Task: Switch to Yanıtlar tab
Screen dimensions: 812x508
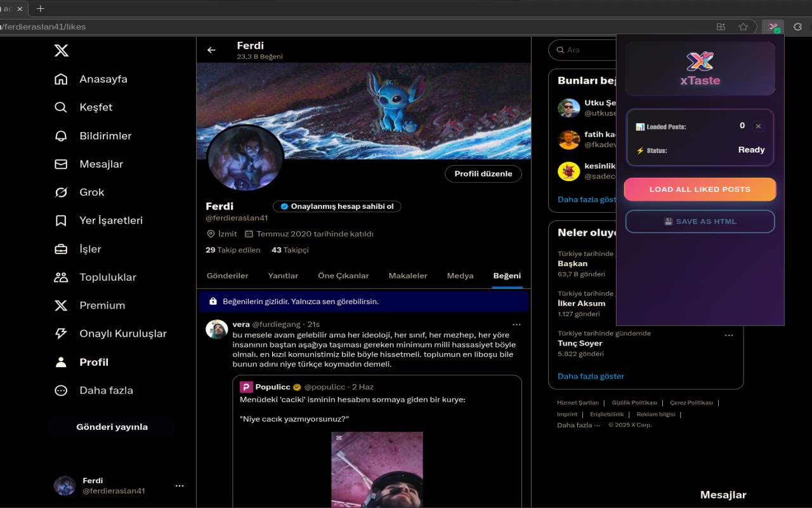Action: (283, 276)
